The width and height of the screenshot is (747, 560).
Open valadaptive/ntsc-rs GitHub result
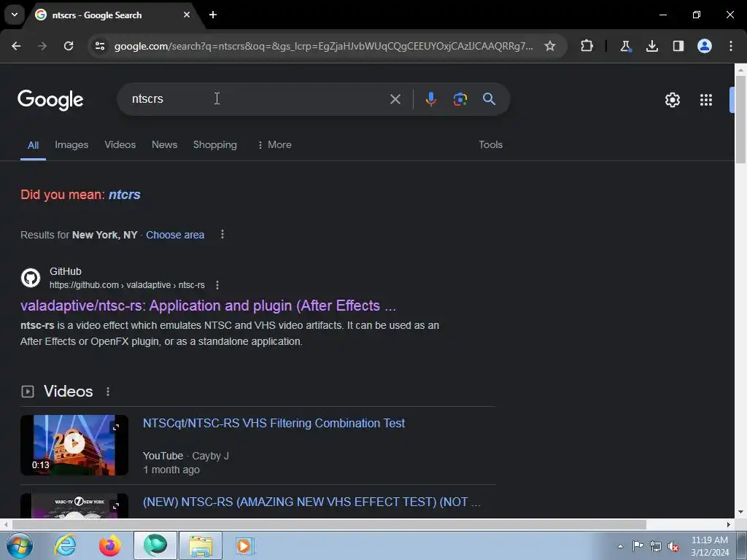(x=208, y=306)
